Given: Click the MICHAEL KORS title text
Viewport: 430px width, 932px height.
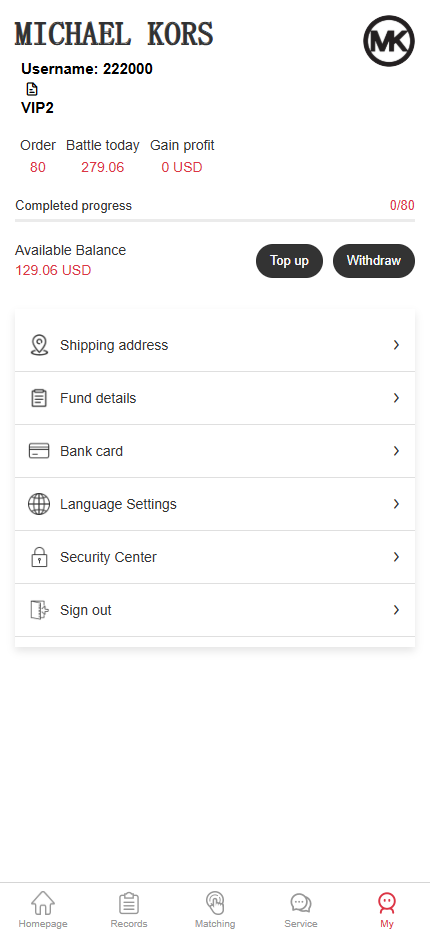Looking at the screenshot, I should [114, 34].
